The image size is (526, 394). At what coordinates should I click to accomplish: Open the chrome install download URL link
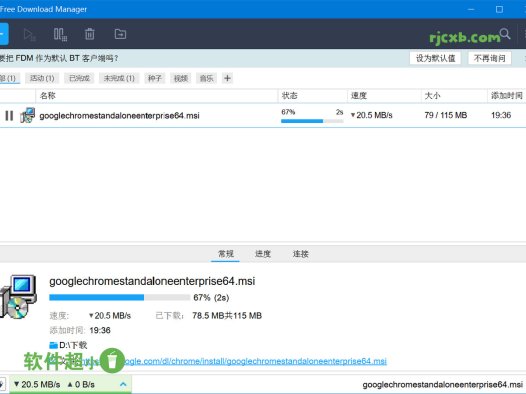click(255, 361)
